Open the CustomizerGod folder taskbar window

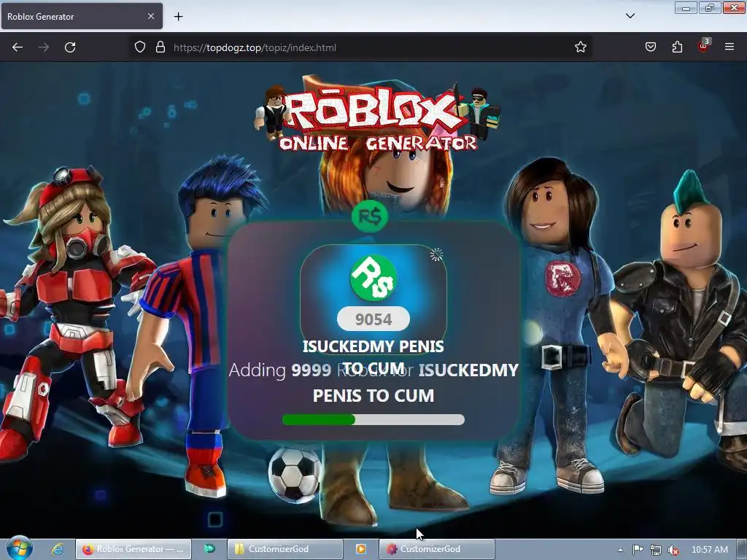(285, 549)
